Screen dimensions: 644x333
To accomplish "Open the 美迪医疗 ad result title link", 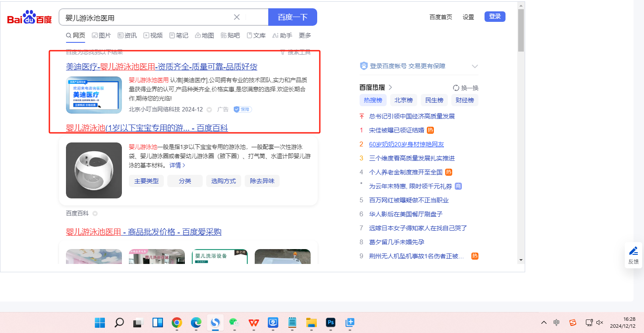I will coord(161,66).
